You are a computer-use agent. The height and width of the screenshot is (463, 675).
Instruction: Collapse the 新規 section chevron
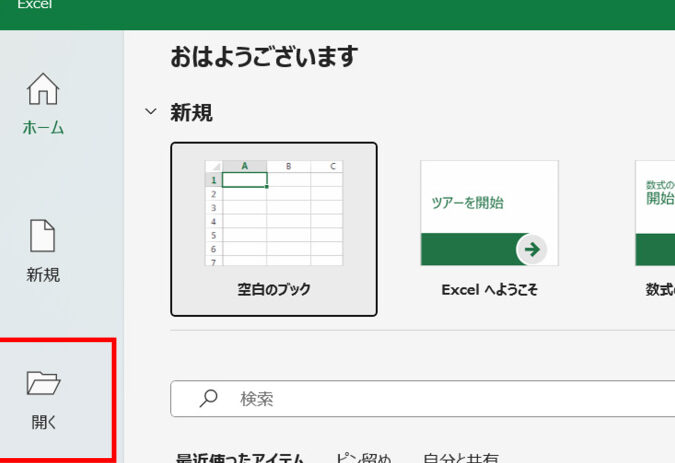pyautogui.click(x=151, y=112)
